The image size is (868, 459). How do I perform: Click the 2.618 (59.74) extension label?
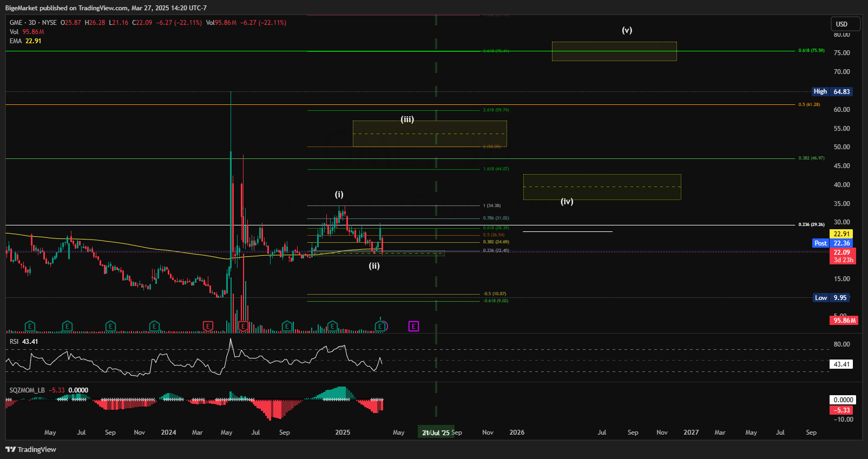click(x=496, y=110)
